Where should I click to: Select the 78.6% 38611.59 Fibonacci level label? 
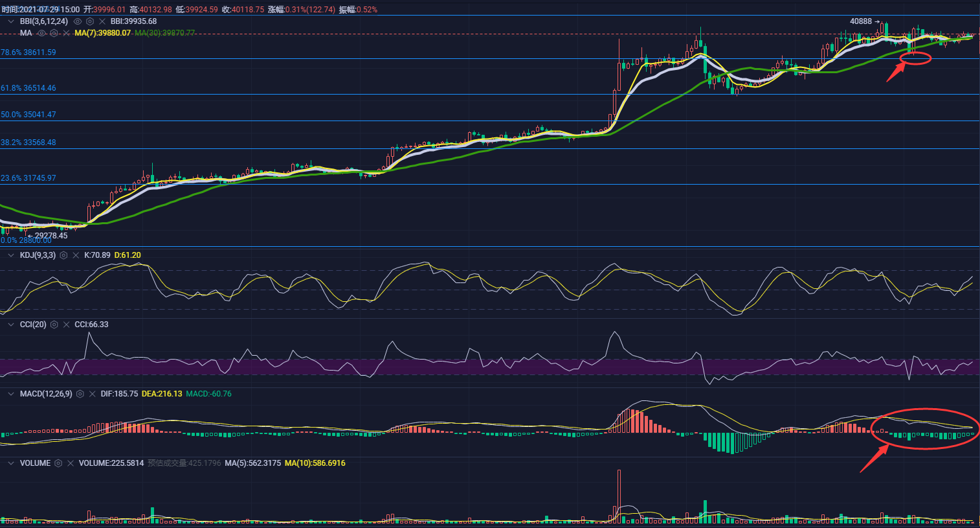click(28, 52)
